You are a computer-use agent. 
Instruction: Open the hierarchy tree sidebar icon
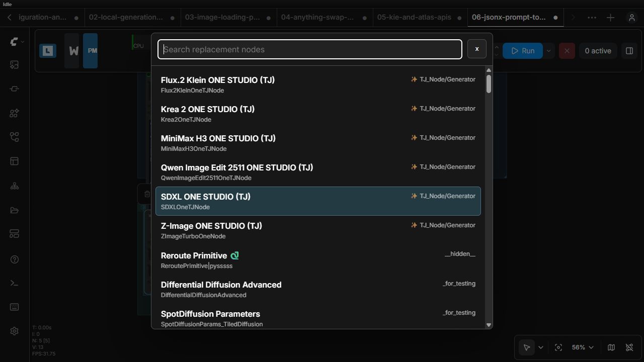(x=14, y=186)
